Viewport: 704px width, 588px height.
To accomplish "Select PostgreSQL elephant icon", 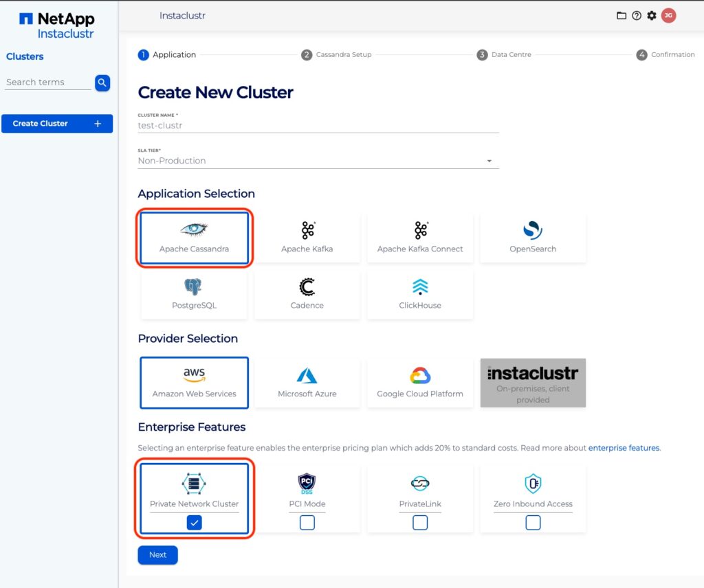I will point(194,287).
